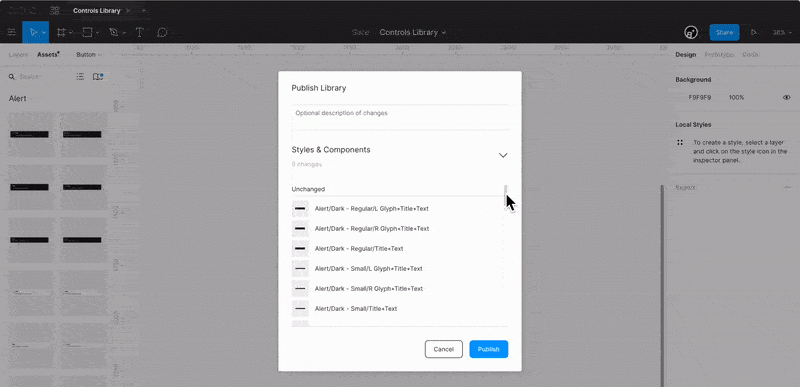This screenshot has height=387, width=800.
Task: Click the dialog's component list scrollbar
Action: (506, 196)
